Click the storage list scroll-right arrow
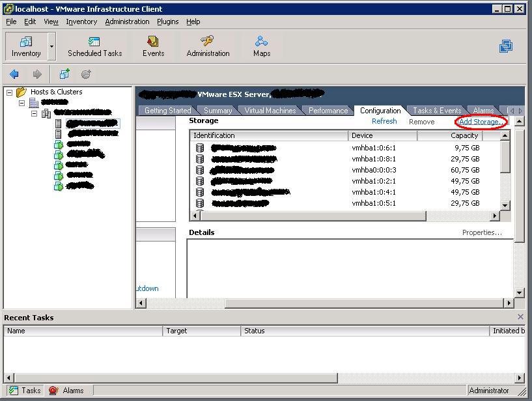The width and height of the screenshot is (532, 401). [495, 215]
